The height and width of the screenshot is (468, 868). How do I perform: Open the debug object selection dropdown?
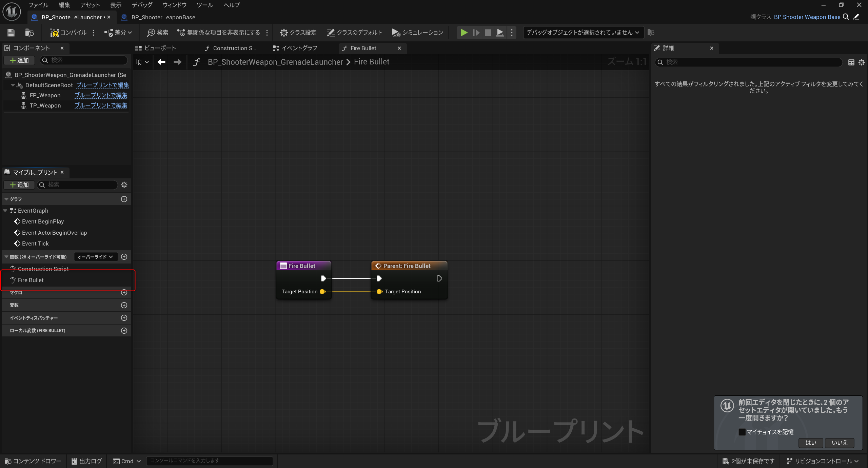tap(583, 33)
